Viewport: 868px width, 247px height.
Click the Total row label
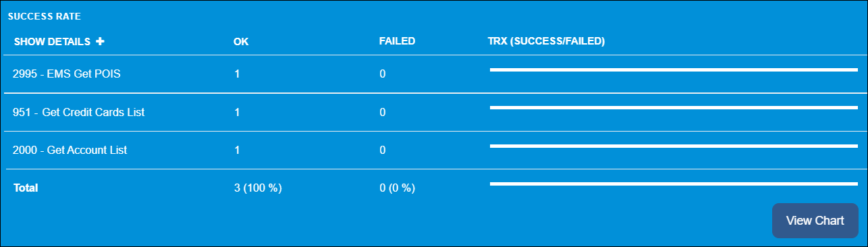tap(26, 188)
